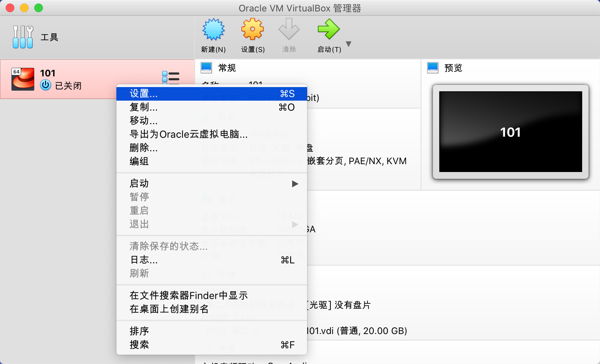Click the Discard (清除) arrow icon
This screenshot has height=364, width=600.
pos(289,29)
